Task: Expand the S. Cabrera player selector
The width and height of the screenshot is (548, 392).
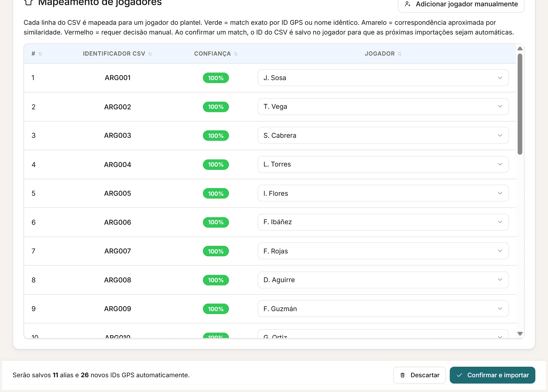Action: pyautogui.click(x=383, y=135)
